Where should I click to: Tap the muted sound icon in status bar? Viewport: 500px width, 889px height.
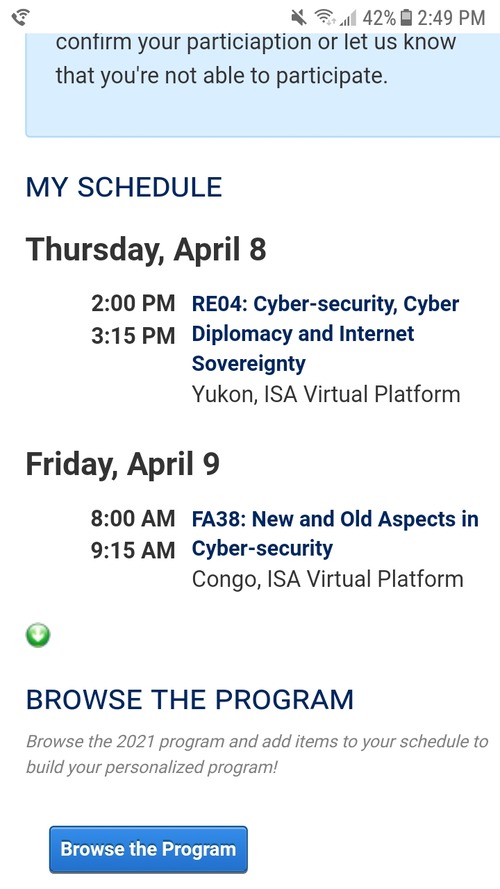click(299, 18)
